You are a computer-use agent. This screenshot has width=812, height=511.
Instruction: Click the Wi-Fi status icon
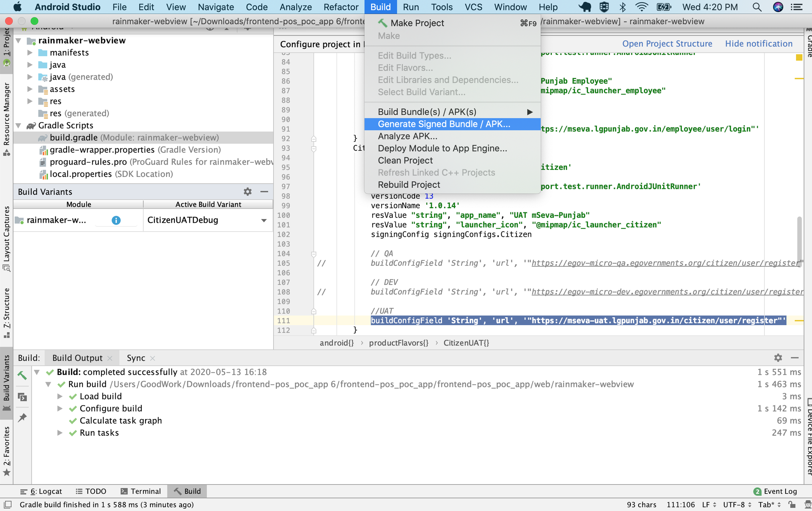642,7
